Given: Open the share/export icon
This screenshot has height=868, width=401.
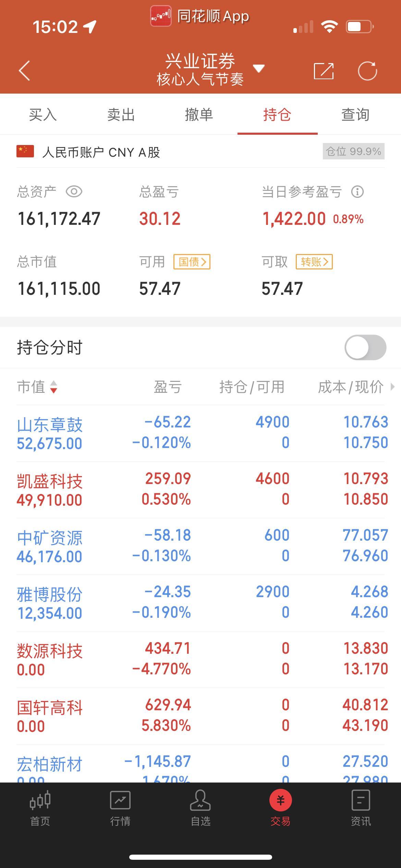Looking at the screenshot, I should point(324,71).
